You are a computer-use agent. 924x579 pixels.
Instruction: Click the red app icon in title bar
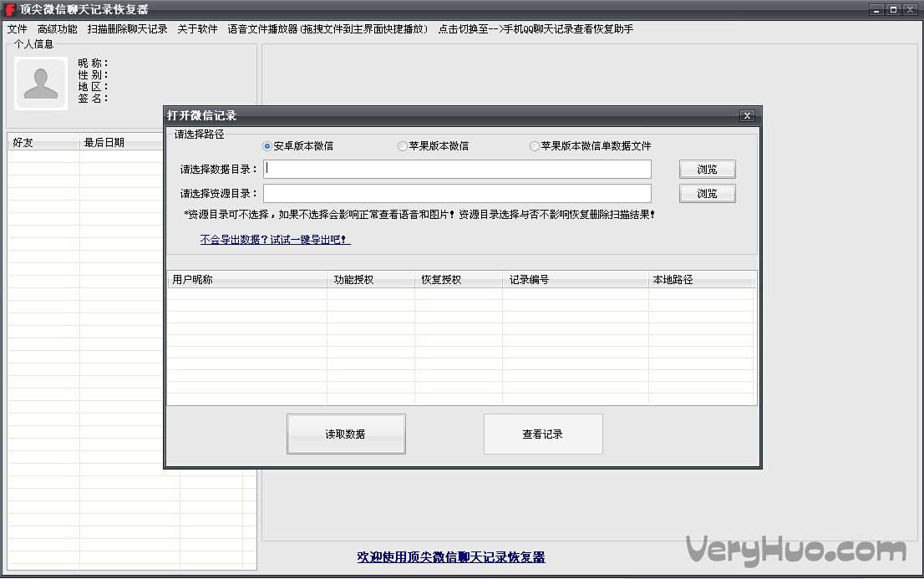tap(10, 9)
